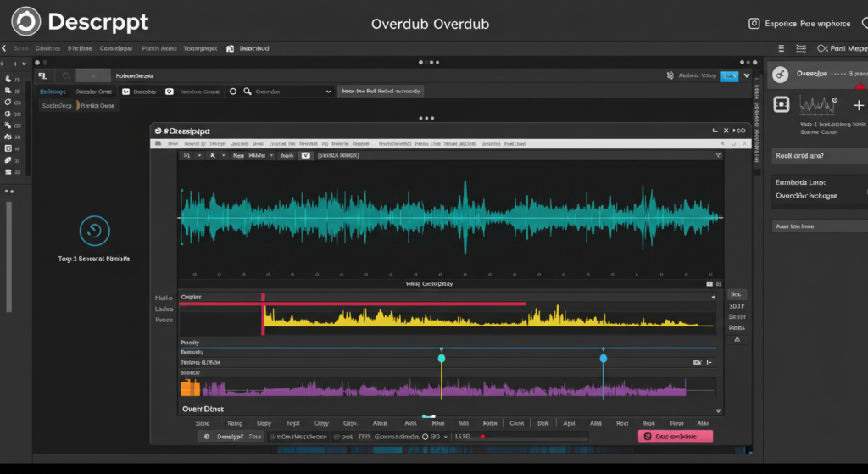Select the teal timeline marker handle
This screenshot has height=474, width=868.
point(441,359)
